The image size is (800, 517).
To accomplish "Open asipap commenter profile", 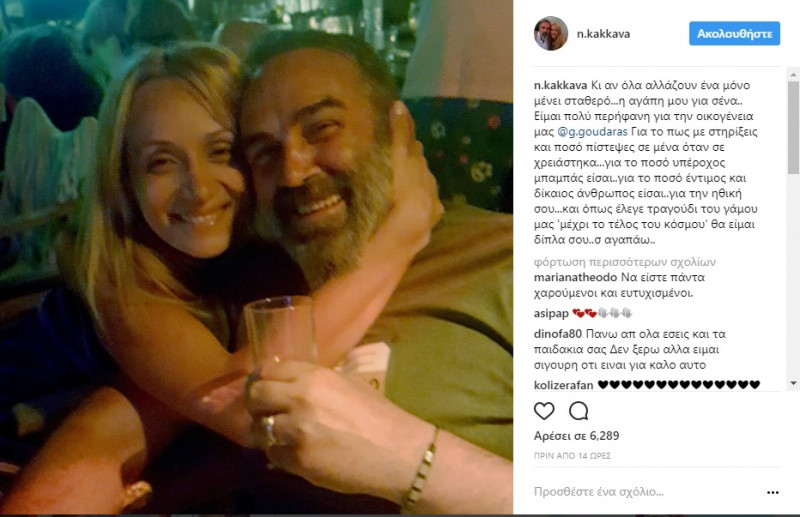I will point(551,314).
